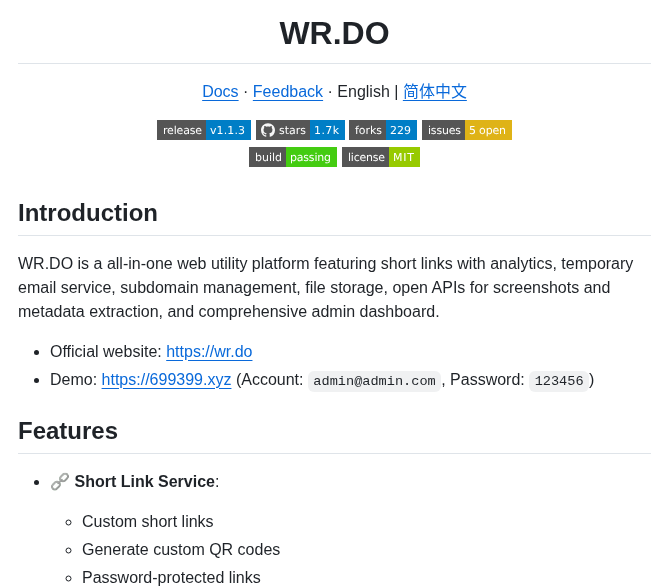Click the build passing badge
668x588 pixels.
[293, 157]
